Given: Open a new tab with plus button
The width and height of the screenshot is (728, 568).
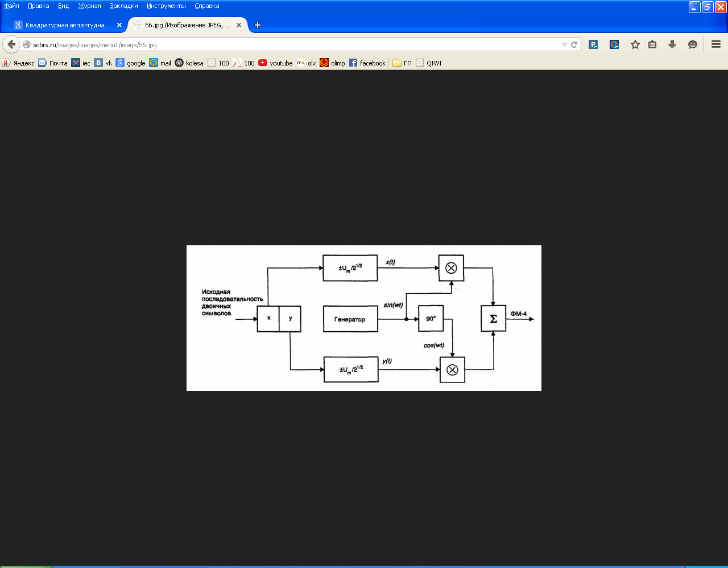Looking at the screenshot, I should [x=258, y=25].
